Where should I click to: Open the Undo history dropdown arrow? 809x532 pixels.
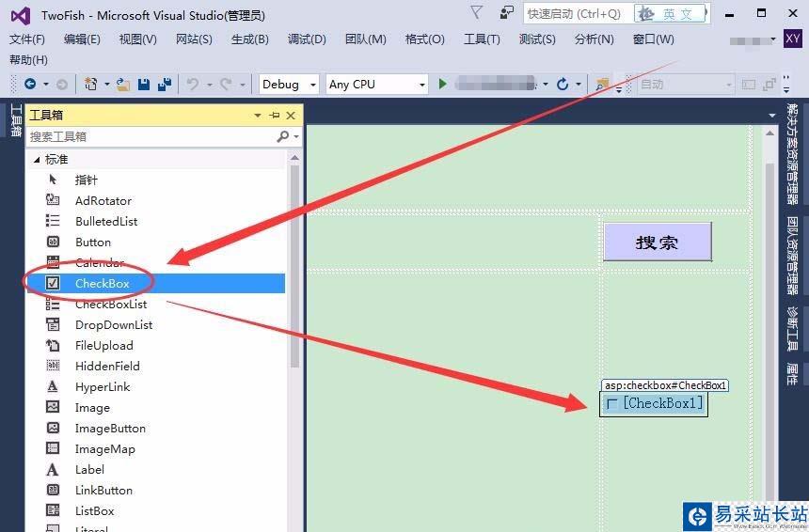[x=210, y=84]
